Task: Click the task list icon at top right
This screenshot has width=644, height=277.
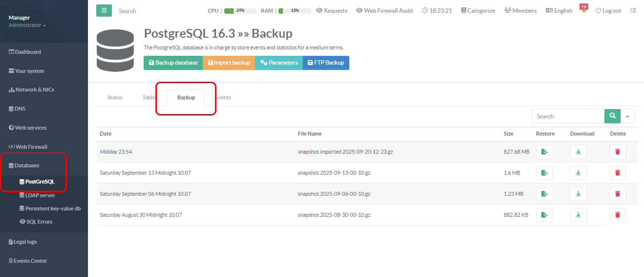Action: click(633, 11)
